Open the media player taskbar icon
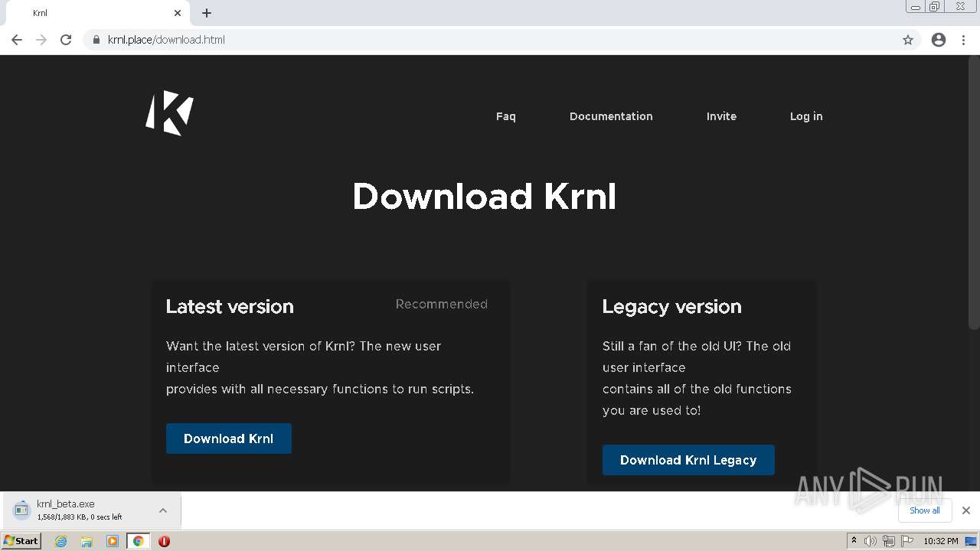Screen dimensions: 980x551 pos(113,541)
